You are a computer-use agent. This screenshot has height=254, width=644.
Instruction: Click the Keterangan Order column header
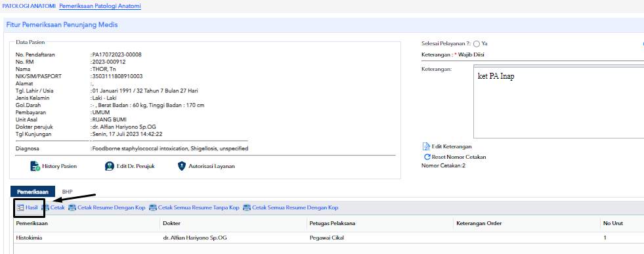479,224
